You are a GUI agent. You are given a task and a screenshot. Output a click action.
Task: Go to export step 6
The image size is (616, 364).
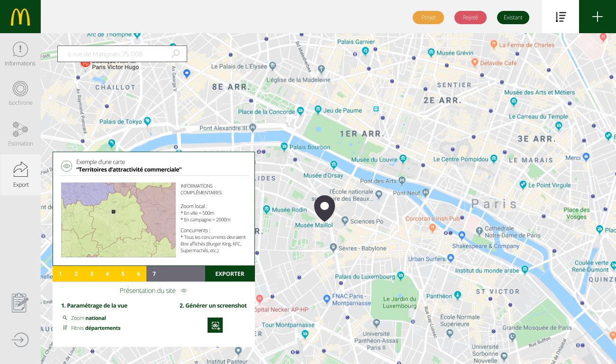[139, 274]
